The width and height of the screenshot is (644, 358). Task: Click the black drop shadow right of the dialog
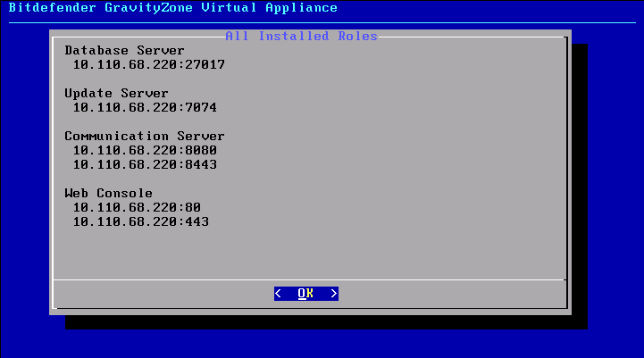pos(579,179)
